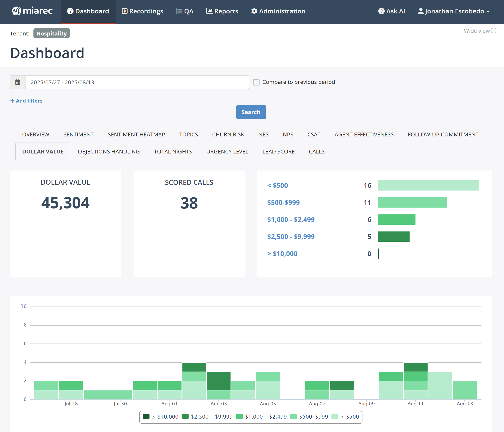The image size is (504, 432).
Task: Open the $1,000 - $2,499 range link
Action: coord(291,220)
